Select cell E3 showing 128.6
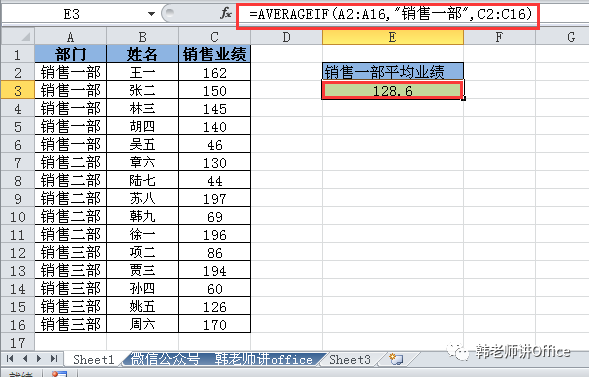This screenshot has height=377, width=589. coord(393,90)
